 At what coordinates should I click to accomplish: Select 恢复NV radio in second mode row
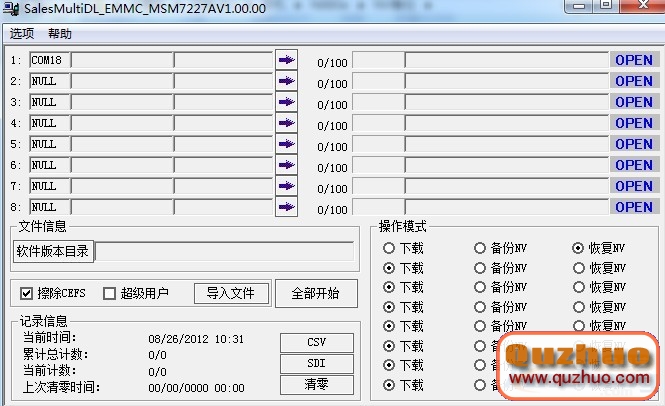579,268
